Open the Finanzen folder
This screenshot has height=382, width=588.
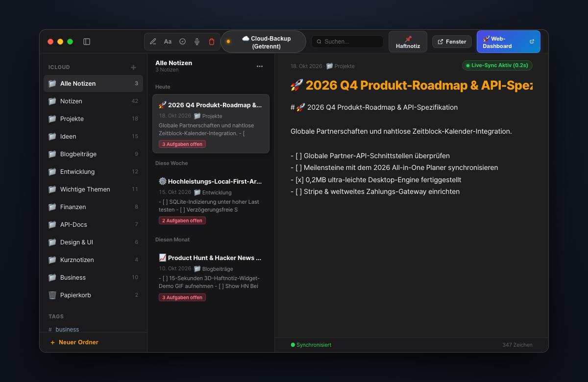click(93, 207)
